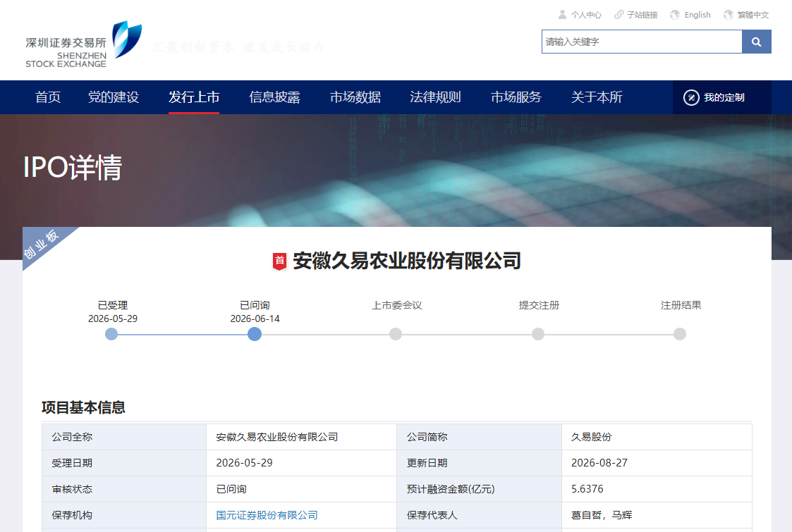Click the 久易股份 table cell
This screenshot has height=532, width=792.
point(657,437)
